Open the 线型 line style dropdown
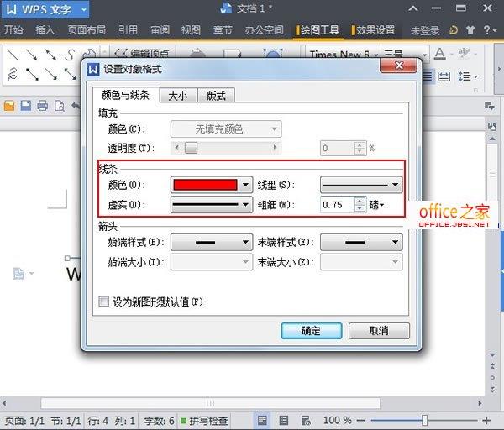 pyautogui.click(x=361, y=185)
